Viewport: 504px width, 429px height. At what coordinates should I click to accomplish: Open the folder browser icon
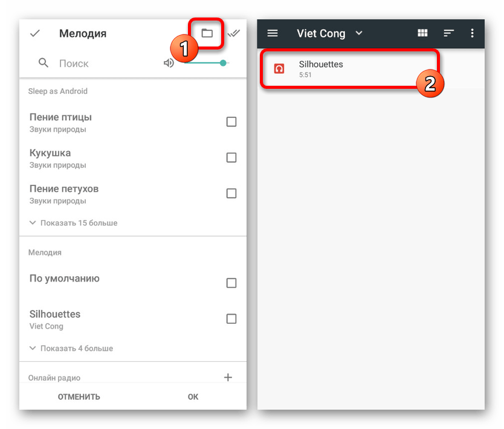coord(207,33)
